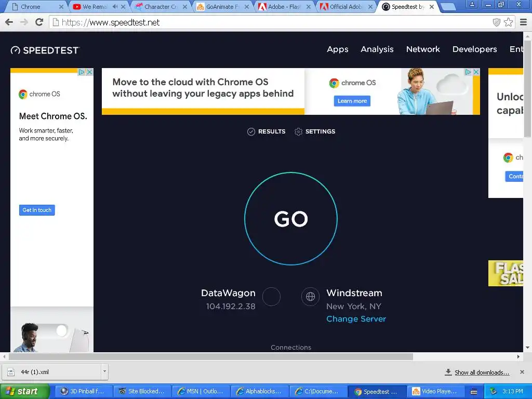Click the Windstream server name
The height and width of the screenshot is (399, 532).
(354, 293)
